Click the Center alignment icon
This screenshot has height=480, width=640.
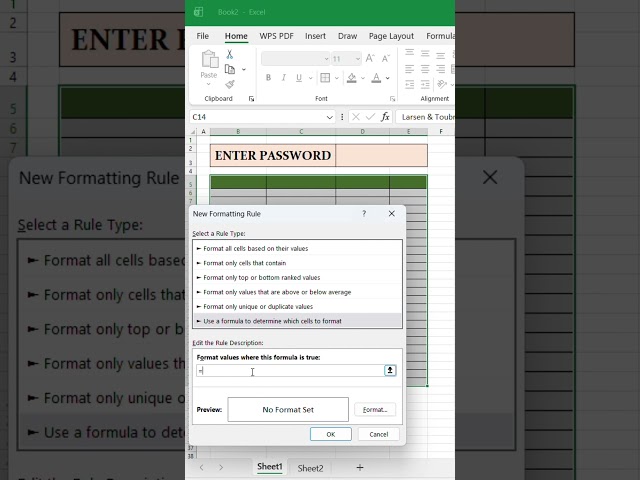click(x=425, y=69)
